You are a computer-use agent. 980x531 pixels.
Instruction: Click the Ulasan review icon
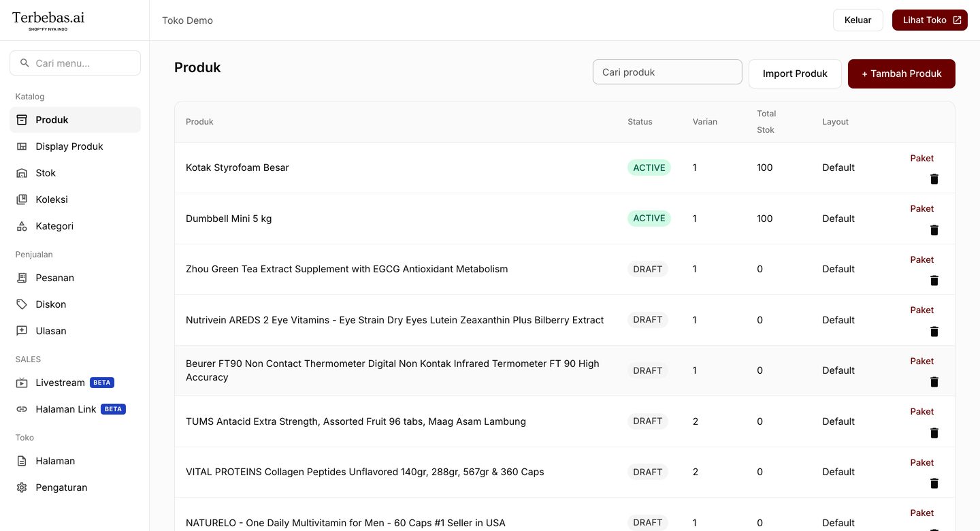click(22, 331)
